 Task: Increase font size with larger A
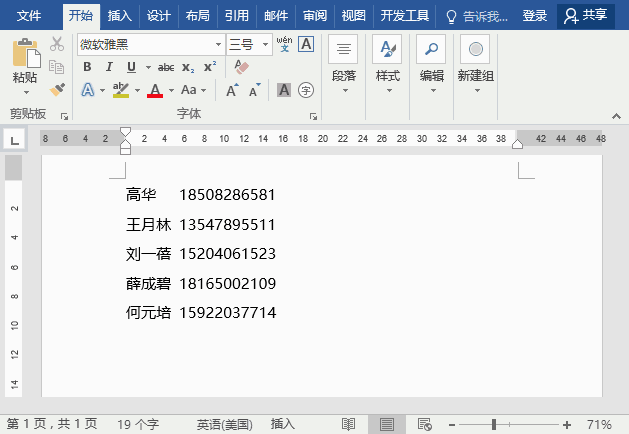pos(232,90)
